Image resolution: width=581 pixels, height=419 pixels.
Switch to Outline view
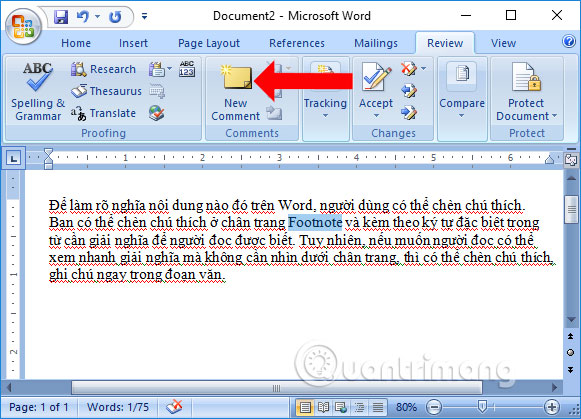359,408
